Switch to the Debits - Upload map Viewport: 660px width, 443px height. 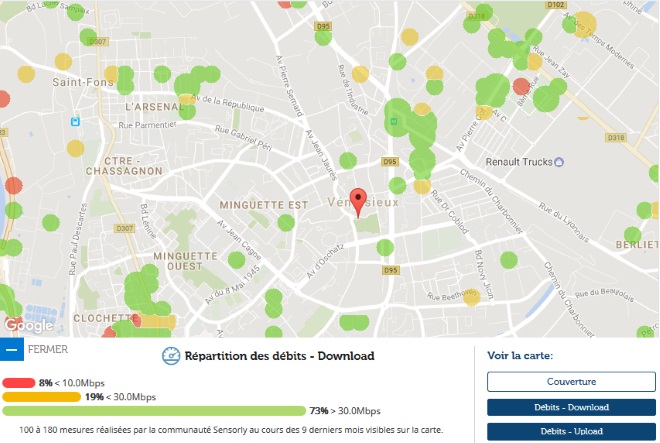(571, 431)
